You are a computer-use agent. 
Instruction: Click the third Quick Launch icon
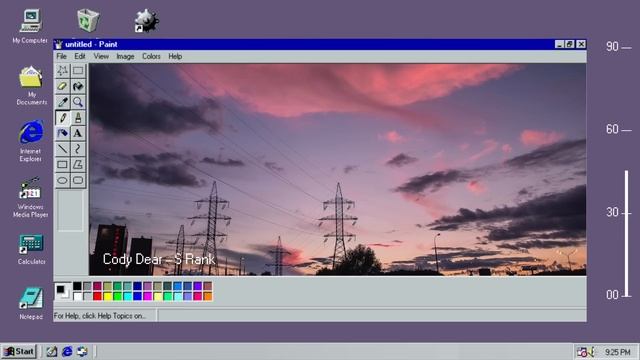point(82,351)
